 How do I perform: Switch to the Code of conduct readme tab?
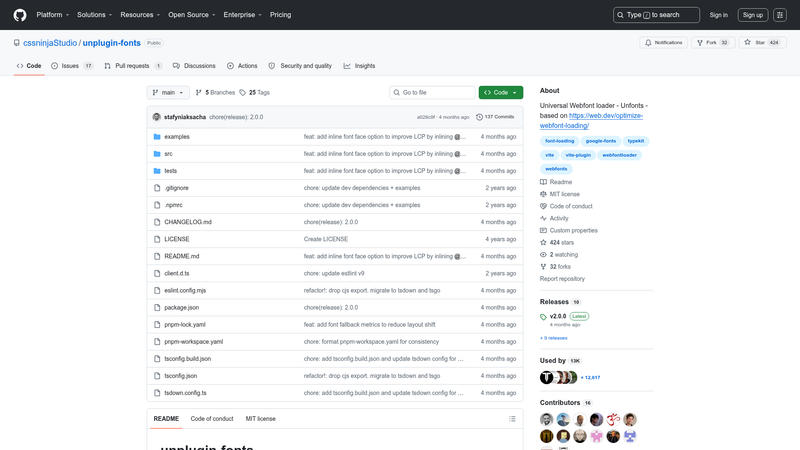click(x=212, y=419)
